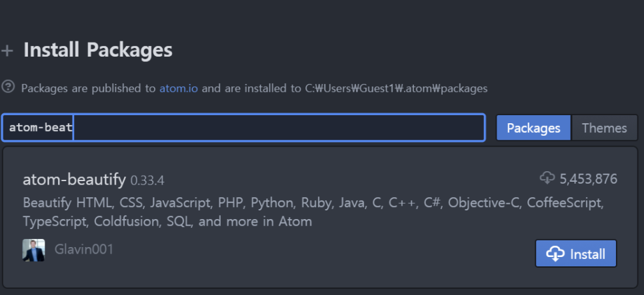This screenshot has width=644, height=295.
Task: Click the .atom packages install path text
Action: [x=397, y=88]
